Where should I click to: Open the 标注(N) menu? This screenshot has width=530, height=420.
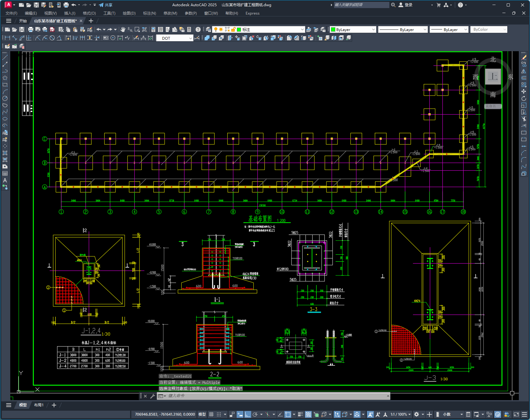pyautogui.click(x=149, y=13)
